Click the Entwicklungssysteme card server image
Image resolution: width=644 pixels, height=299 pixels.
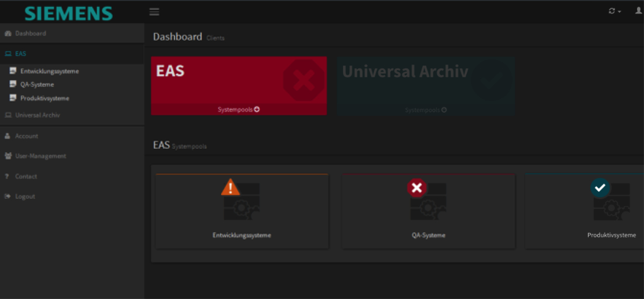pyautogui.click(x=241, y=202)
